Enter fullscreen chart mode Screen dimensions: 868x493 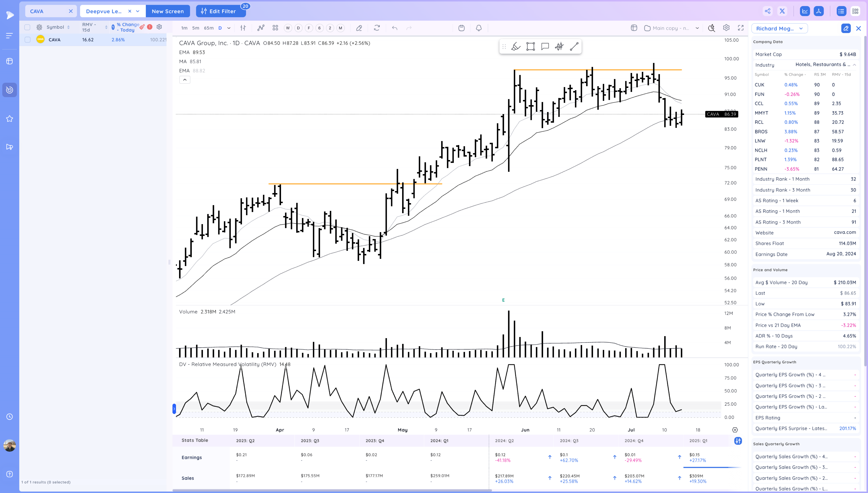tap(741, 28)
